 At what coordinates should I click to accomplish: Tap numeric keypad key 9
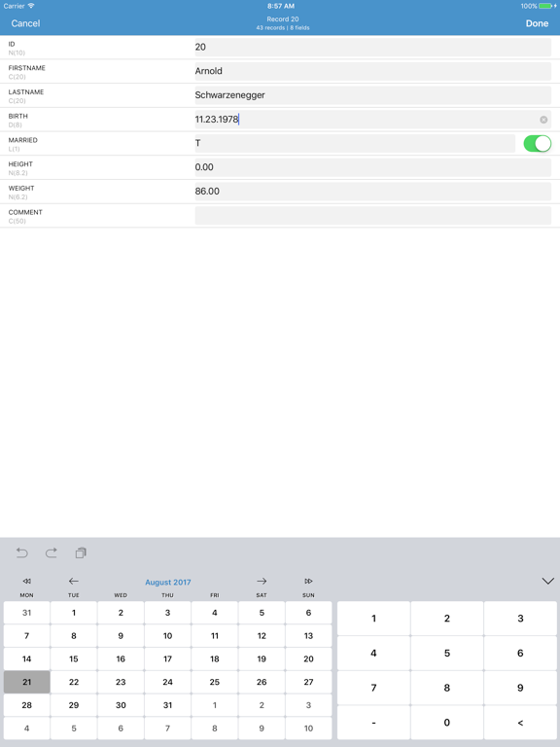[520, 688]
